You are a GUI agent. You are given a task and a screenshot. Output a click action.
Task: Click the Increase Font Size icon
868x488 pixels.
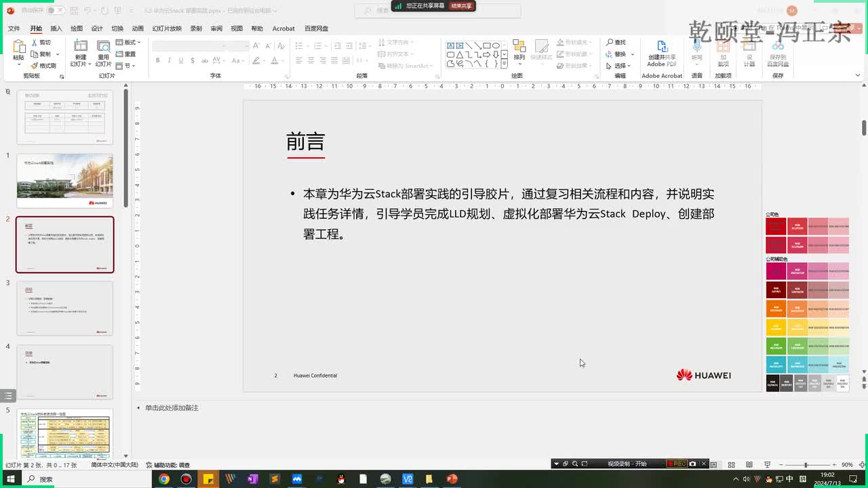pos(258,45)
